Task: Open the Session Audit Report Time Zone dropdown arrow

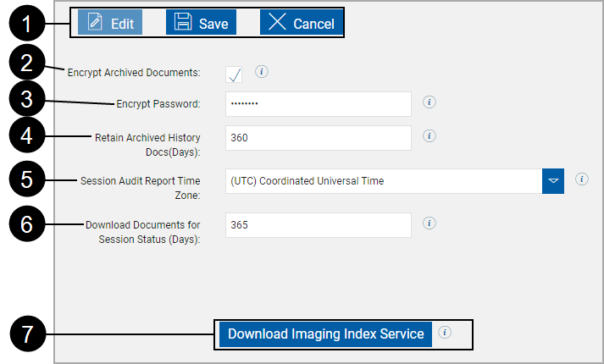Action: pyautogui.click(x=553, y=181)
